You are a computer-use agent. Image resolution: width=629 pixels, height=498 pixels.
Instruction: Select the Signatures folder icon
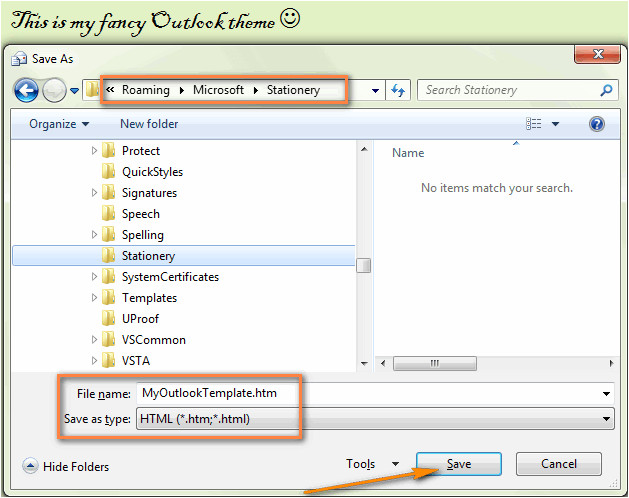tap(109, 193)
